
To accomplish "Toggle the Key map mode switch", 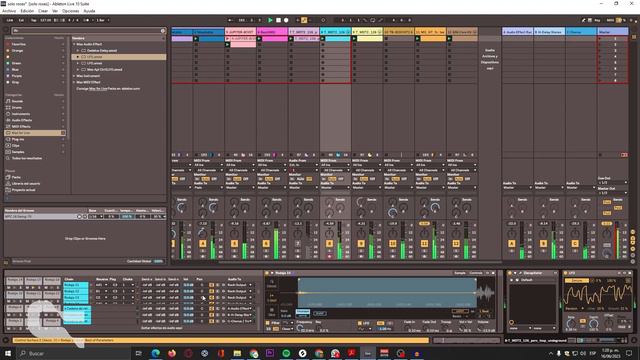I will [x=597, y=20].
